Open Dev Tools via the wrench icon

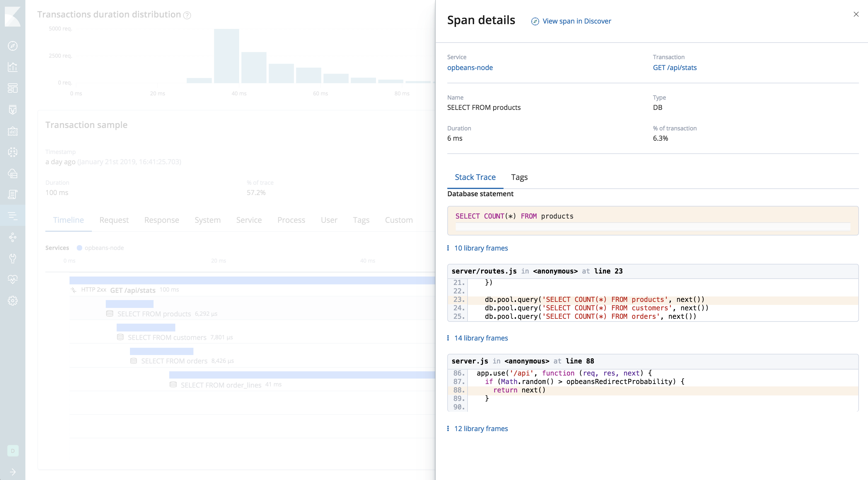[x=12, y=258]
